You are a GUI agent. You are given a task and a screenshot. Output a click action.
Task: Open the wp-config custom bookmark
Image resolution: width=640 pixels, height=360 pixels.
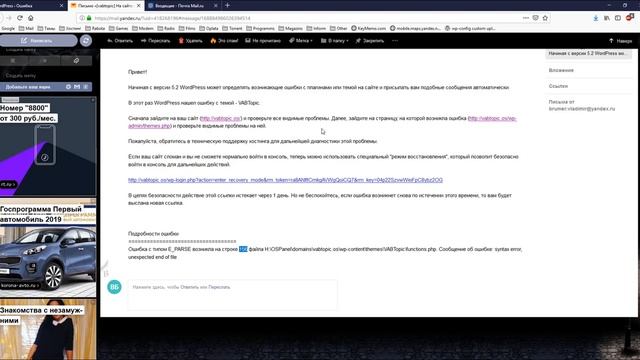pyautogui.click(x=470, y=29)
